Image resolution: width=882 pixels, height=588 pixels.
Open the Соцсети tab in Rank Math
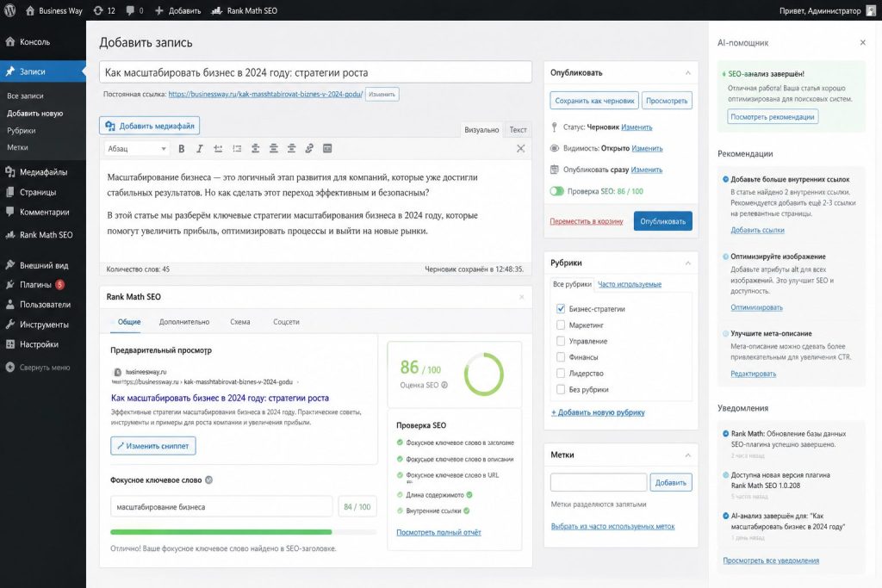pyautogui.click(x=286, y=322)
